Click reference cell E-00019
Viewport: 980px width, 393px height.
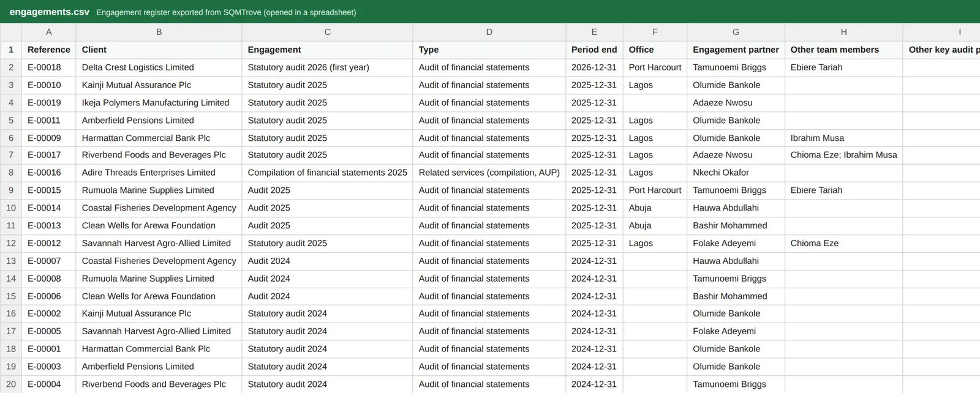point(48,103)
